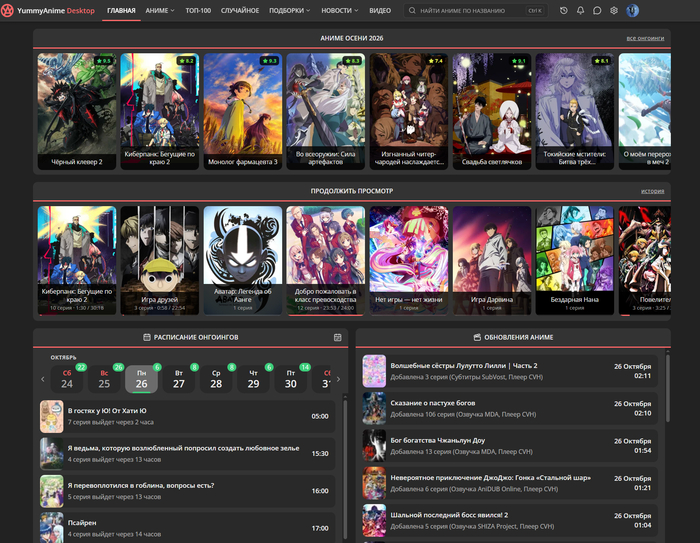Select Пт 30 in schedule
This screenshot has height=543, width=700.
point(291,379)
